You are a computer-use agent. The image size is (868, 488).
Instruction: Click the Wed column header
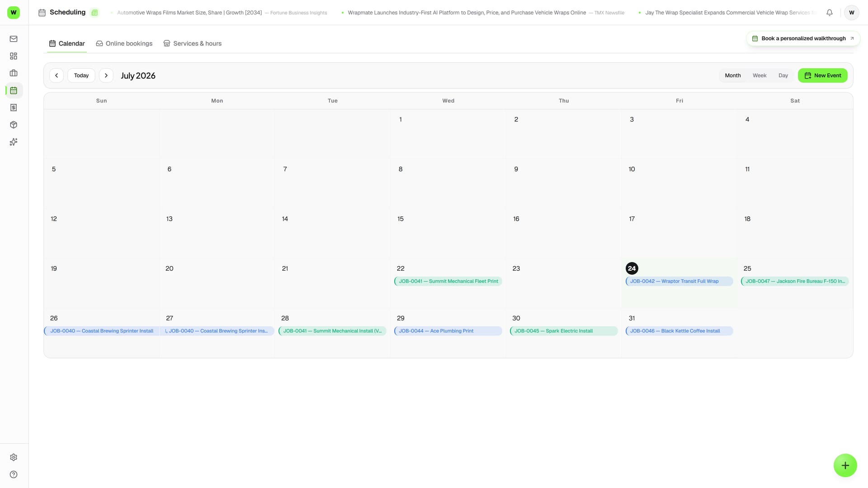pyautogui.click(x=448, y=101)
